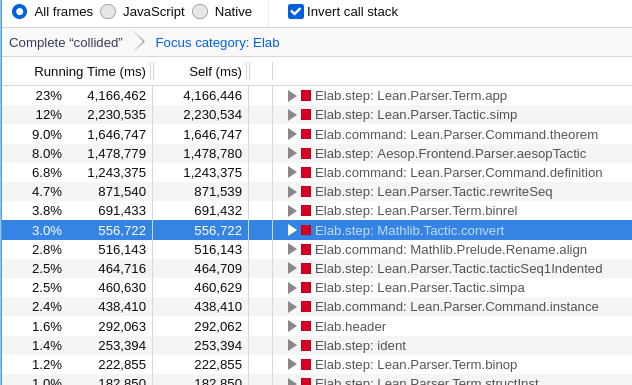632x385 pixels.
Task: Expand the Elab.header row
Action: coord(292,326)
